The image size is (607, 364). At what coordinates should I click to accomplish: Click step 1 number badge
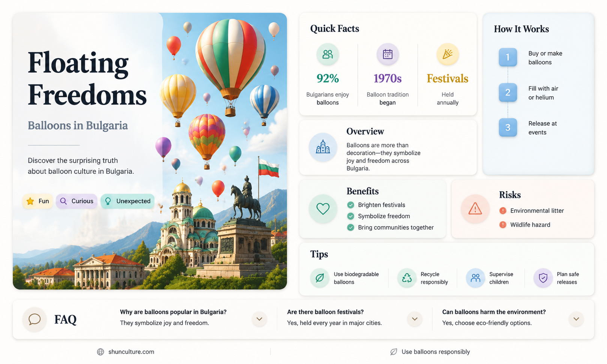pos(508,57)
